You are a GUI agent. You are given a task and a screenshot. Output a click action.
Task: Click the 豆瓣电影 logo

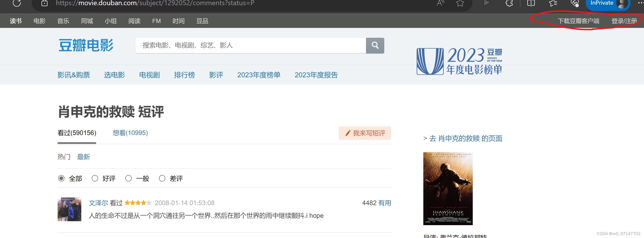(x=86, y=45)
